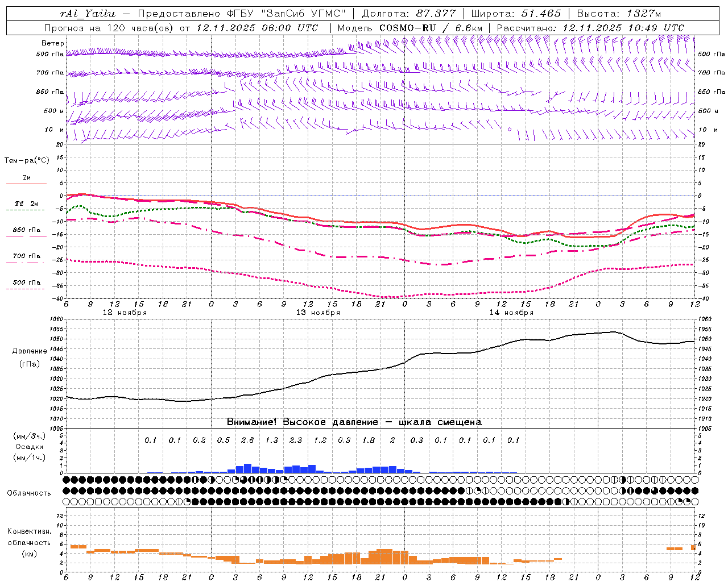728x582 pixels.
Task: Click the Облачность cloud cover label
Action: (29, 493)
